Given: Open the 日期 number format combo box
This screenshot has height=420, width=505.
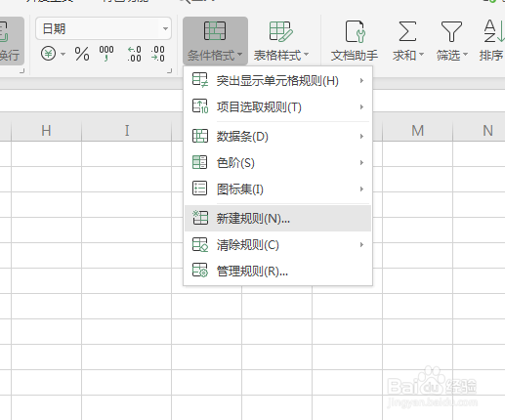Looking at the screenshot, I should (104, 28).
